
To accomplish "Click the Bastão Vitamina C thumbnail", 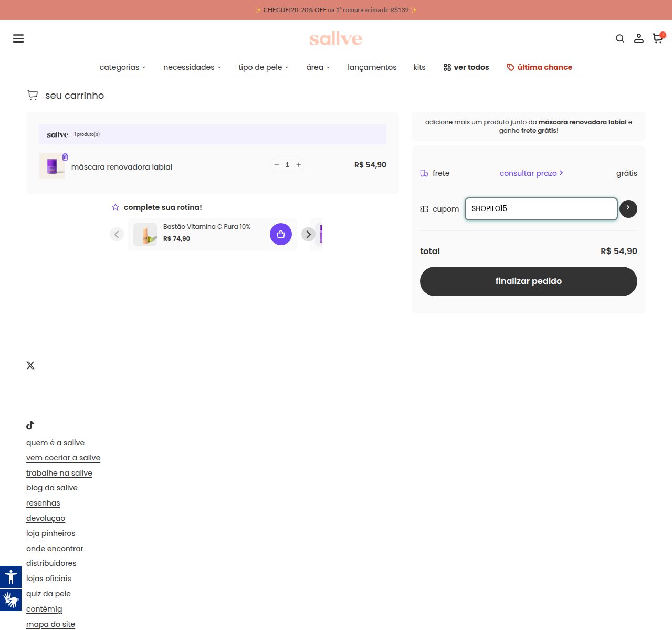I will [x=145, y=234].
